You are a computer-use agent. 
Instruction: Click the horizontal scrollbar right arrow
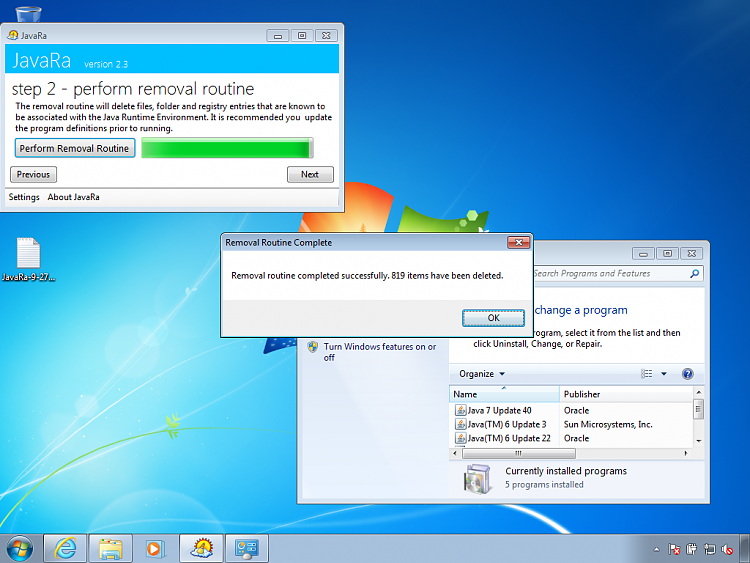click(x=686, y=453)
